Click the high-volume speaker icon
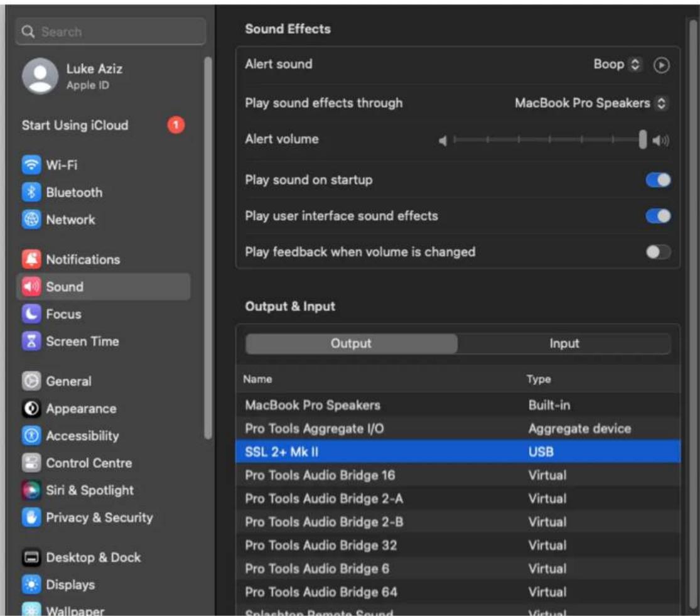700x616 pixels. [660, 141]
